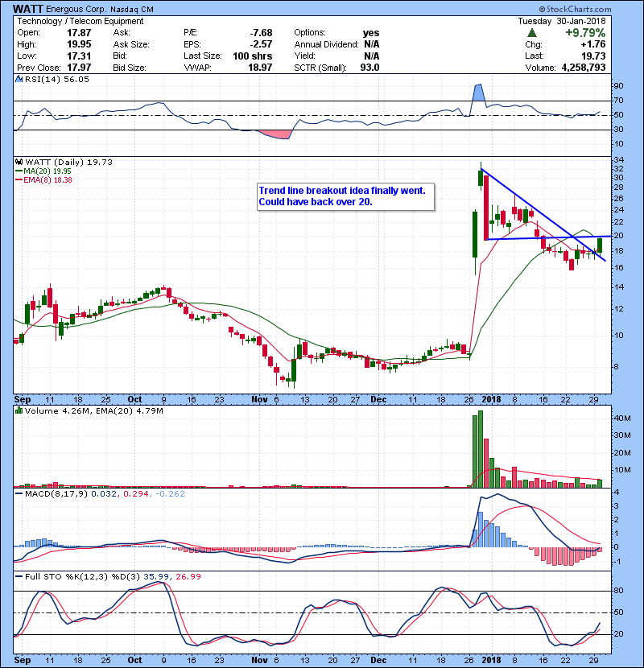The height and width of the screenshot is (668, 644).
Task: Click the +9.79% percent change
Action: pyautogui.click(x=585, y=33)
